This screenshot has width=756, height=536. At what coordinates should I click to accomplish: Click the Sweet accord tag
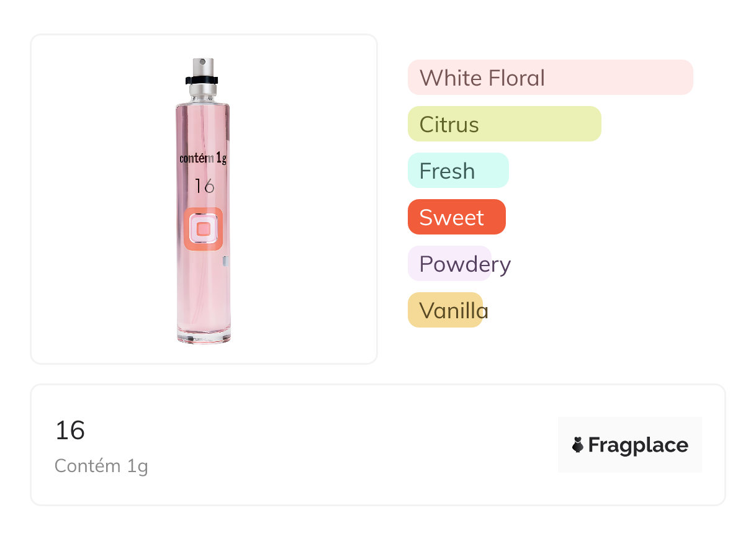pyautogui.click(x=456, y=217)
